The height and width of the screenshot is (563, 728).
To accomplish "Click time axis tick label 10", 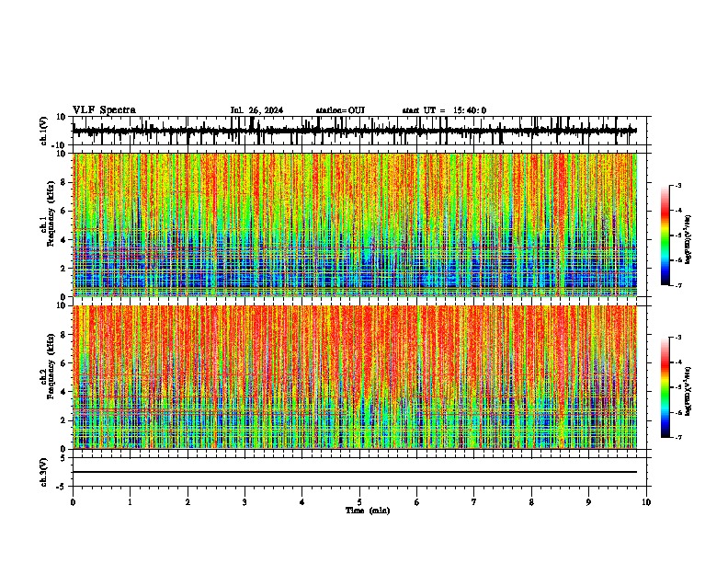I will click(x=646, y=502).
